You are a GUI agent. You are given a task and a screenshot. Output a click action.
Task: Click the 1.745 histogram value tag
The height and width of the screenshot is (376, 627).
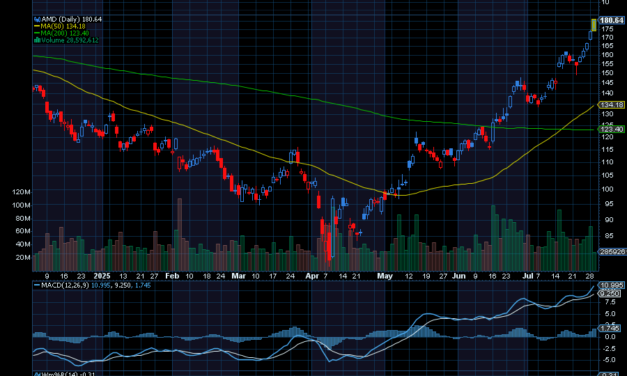[610, 328]
